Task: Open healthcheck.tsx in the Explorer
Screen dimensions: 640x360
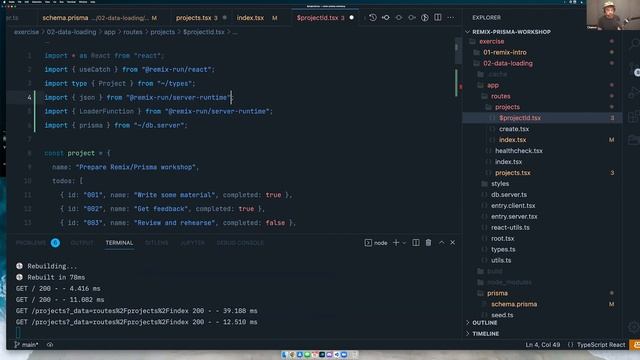Action: (519, 151)
